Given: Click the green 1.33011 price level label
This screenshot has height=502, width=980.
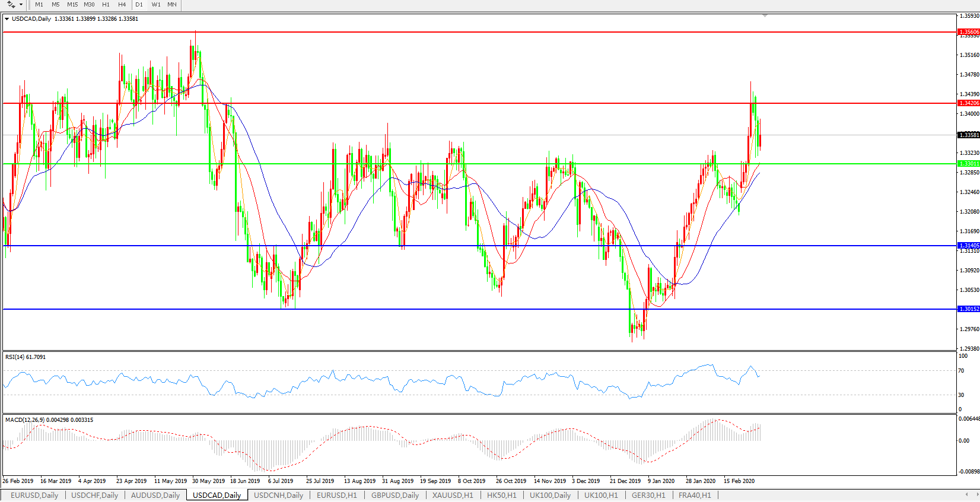Looking at the screenshot, I should (x=969, y=164).
